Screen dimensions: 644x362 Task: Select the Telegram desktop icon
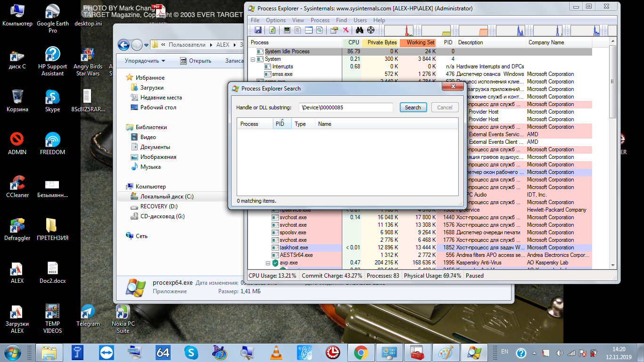pyautogui.click(x=88, y=315)
